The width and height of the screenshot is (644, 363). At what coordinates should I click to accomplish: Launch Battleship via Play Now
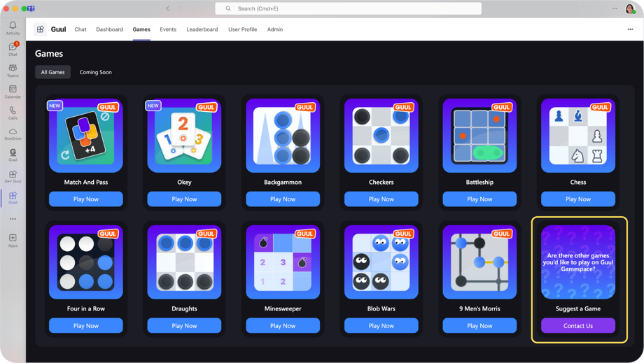[x=479, y=199]
